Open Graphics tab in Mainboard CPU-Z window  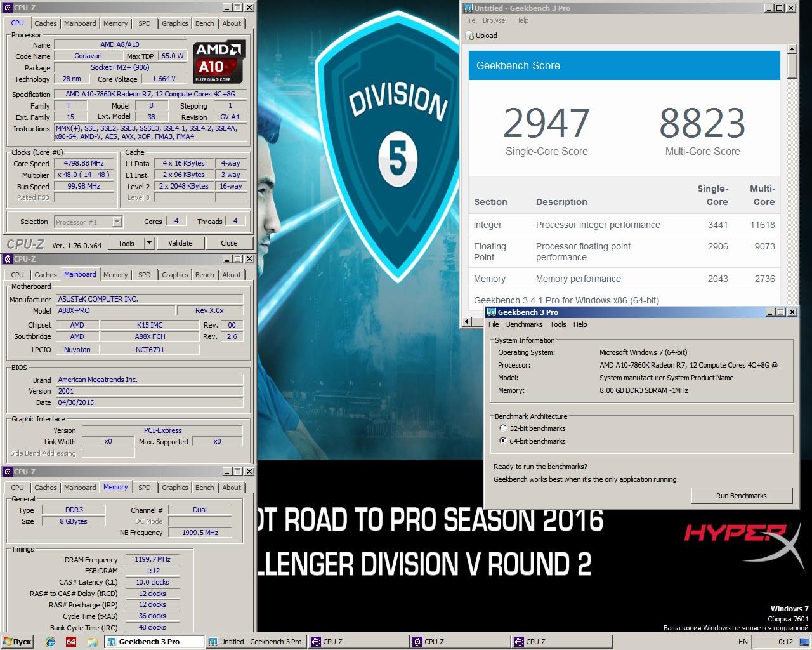point(175,275)
